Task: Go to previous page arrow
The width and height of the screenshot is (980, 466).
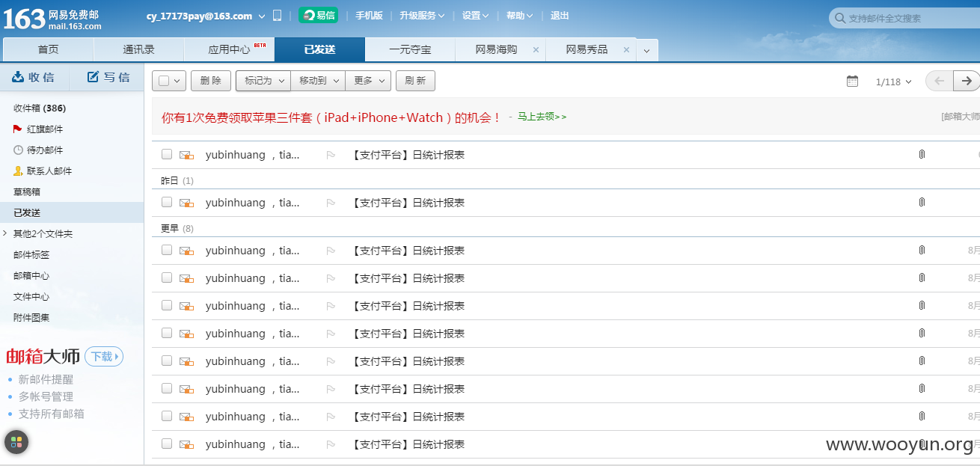Action: [x=940, y=81]
